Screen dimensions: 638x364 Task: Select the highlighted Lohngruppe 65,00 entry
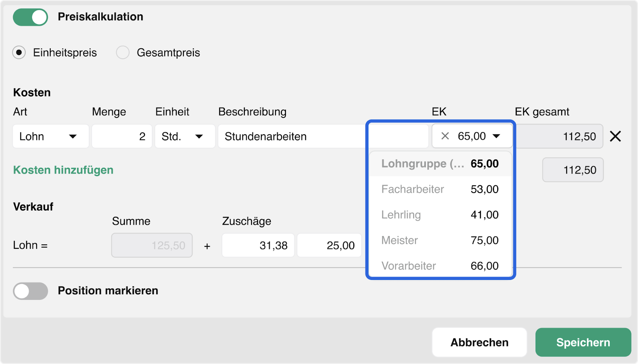point(440,164)
